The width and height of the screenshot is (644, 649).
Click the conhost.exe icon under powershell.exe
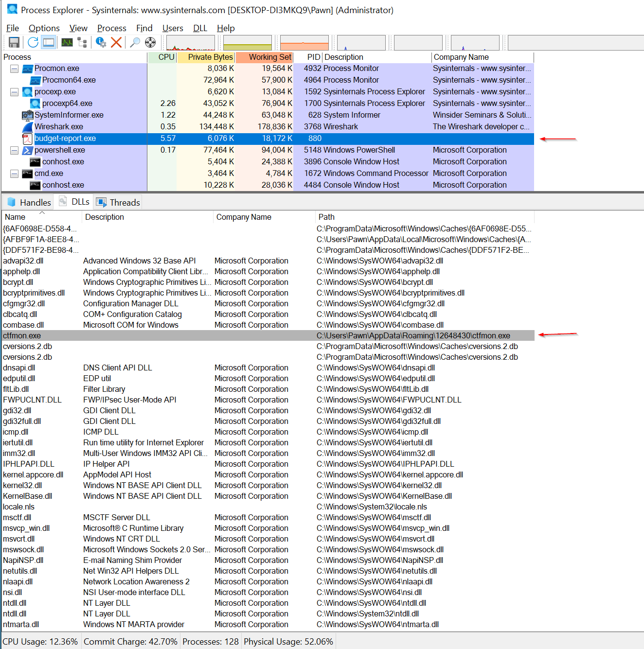pyautogui.click(x=36, y=162)
